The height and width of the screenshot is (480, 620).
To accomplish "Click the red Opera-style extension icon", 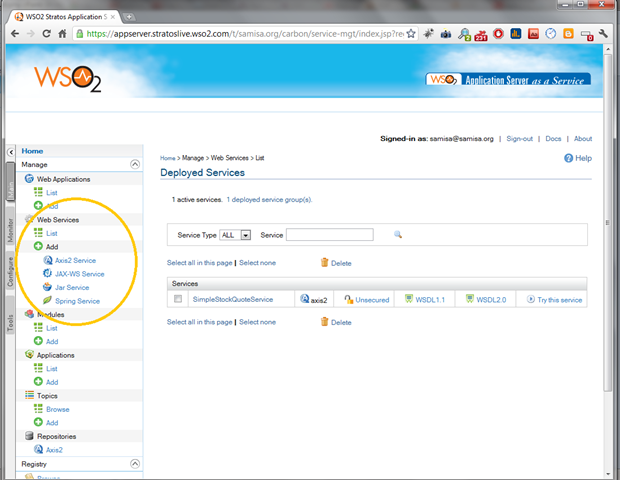I will pos(498,34).
